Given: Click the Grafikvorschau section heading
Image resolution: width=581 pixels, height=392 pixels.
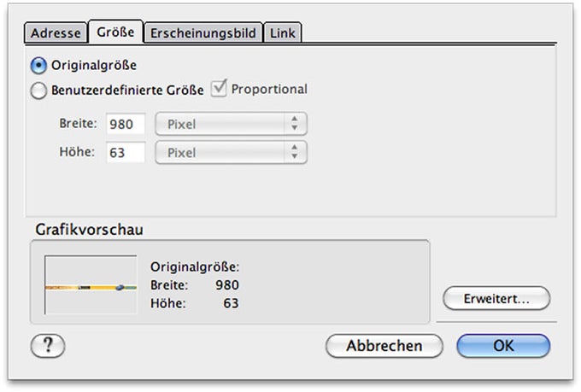Looking at the screenshot, I should pyautogui.click(x=89, y=230).
